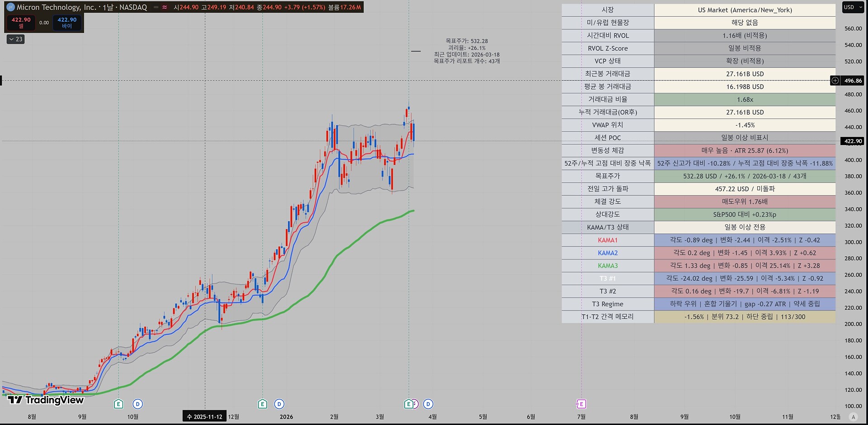Image resolution: width=868 pixels, height=425 pixels.
Task: Click the 1.16배 (비적용) RVOL value
Action: pos(745,35)
